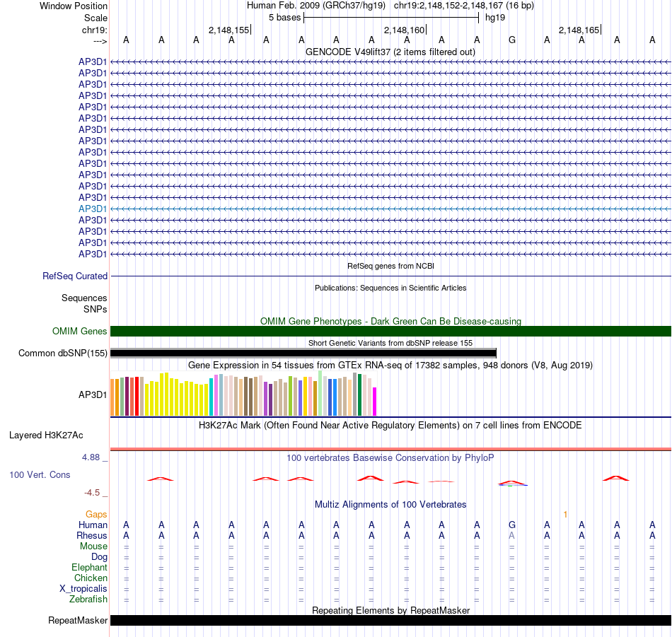Click the PhyloP peak with blue-green underline
This screenshot has height=637, width=672.
511,483
